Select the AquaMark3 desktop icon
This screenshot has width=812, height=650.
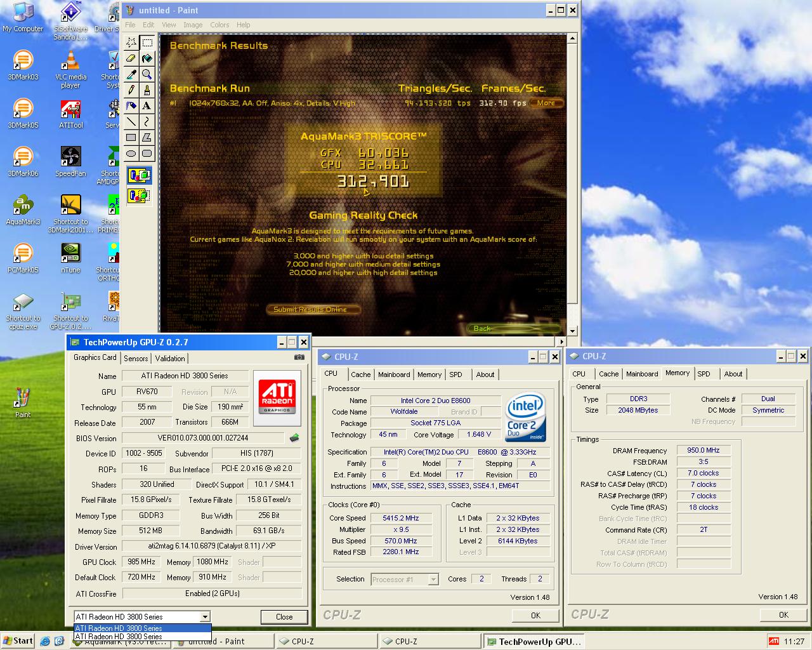coord(23,210)
